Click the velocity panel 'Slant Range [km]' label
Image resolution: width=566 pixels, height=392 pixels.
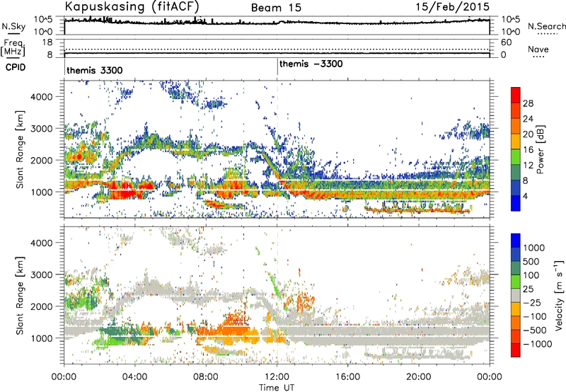click(20, 295)
